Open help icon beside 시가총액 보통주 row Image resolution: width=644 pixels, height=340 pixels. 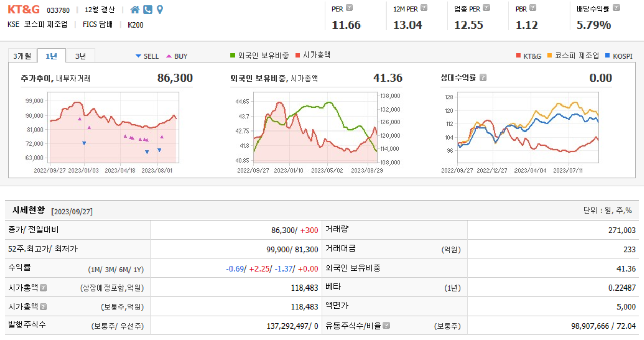pos(43,306)
